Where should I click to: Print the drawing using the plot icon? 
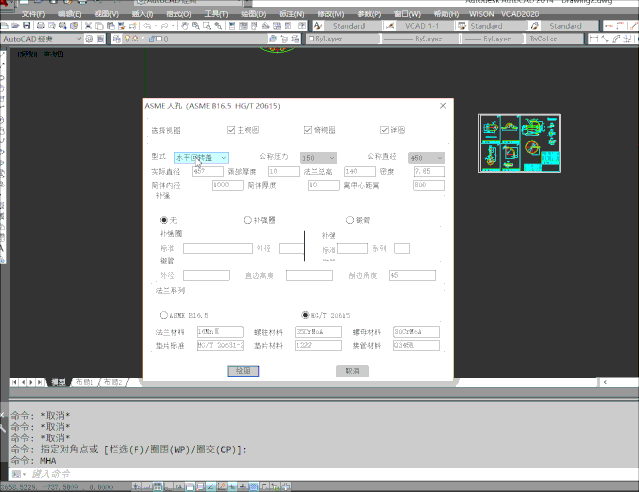41,26
